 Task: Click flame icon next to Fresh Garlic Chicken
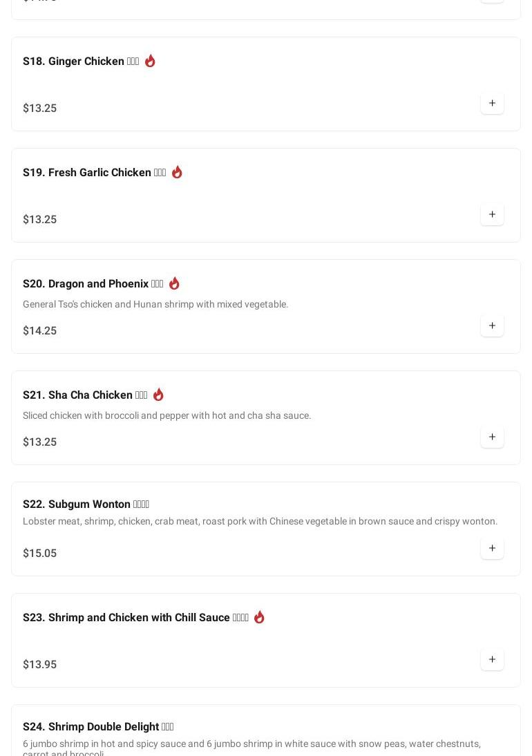pos(177,172)
